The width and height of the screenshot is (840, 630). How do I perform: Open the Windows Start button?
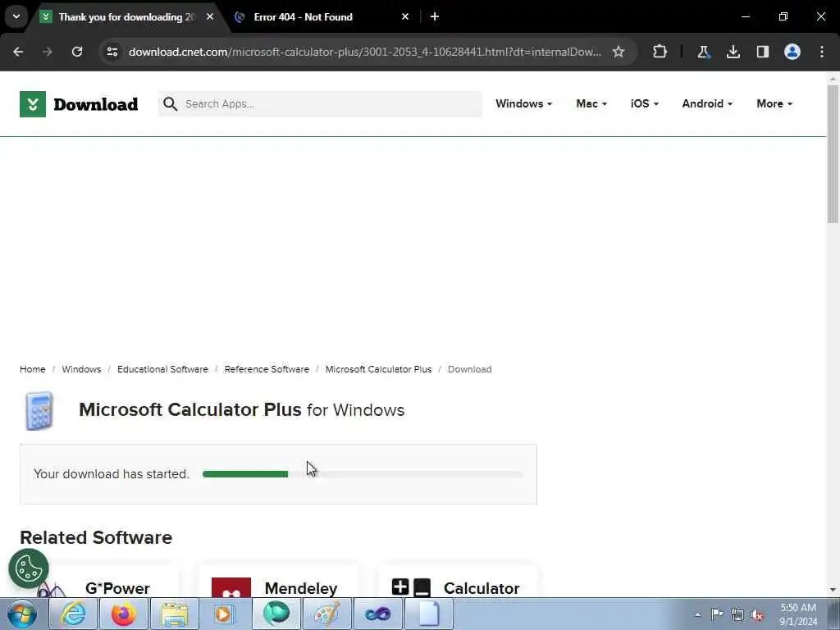(22, 614)
